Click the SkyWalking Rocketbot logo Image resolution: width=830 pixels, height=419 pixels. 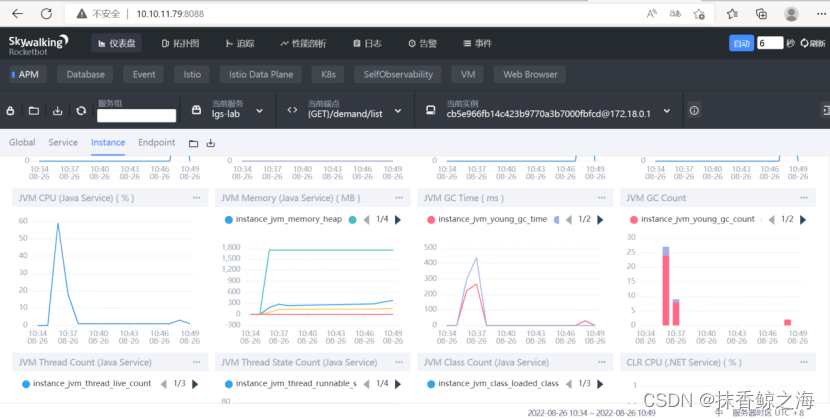tap(38, 44)
